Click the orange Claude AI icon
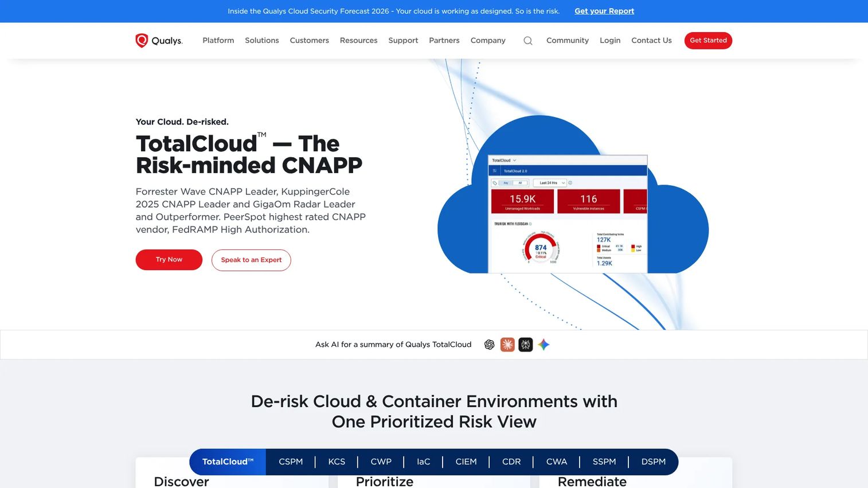Viewport: 868px width, 488px height. (507, 345)
